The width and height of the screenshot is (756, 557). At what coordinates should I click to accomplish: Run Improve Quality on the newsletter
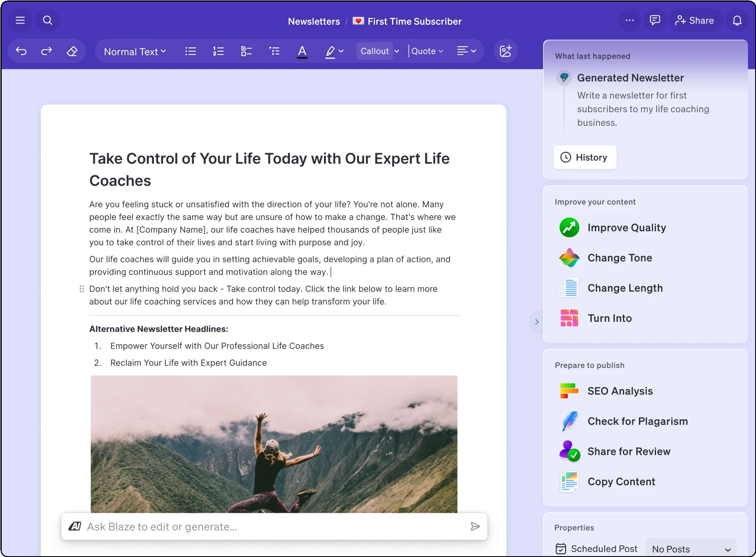(x=626, y=227)
